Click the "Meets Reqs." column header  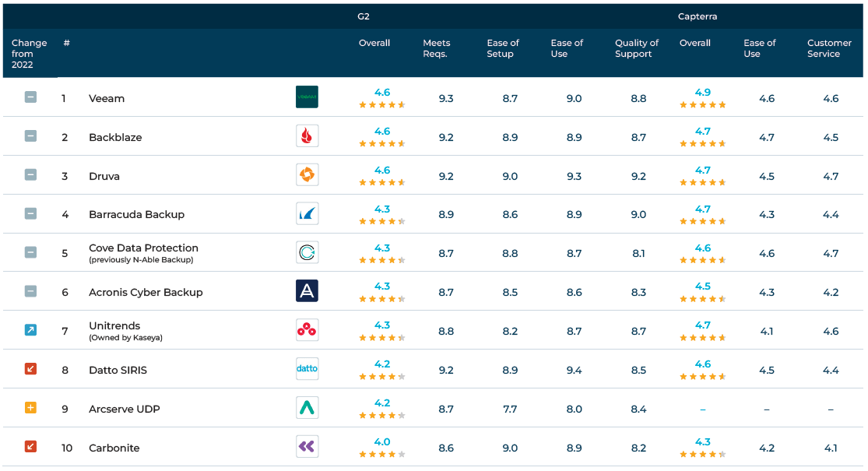tap(437, 48)
